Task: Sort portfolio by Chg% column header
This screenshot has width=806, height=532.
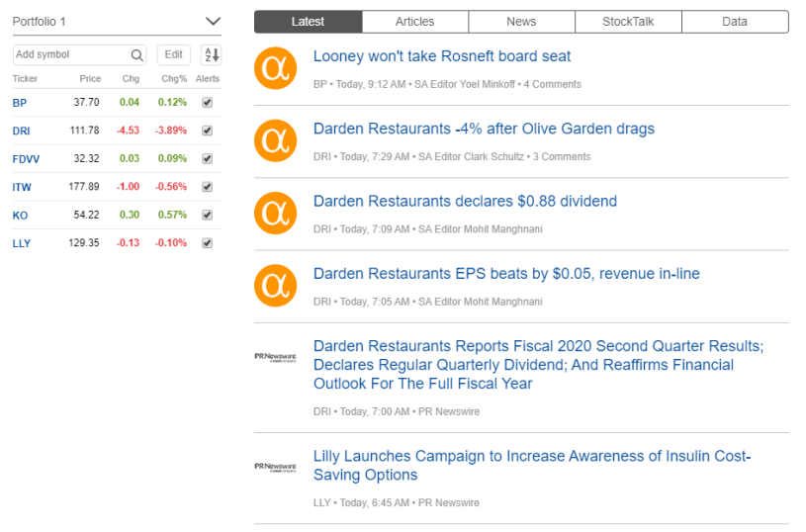Action: (174, 79)
